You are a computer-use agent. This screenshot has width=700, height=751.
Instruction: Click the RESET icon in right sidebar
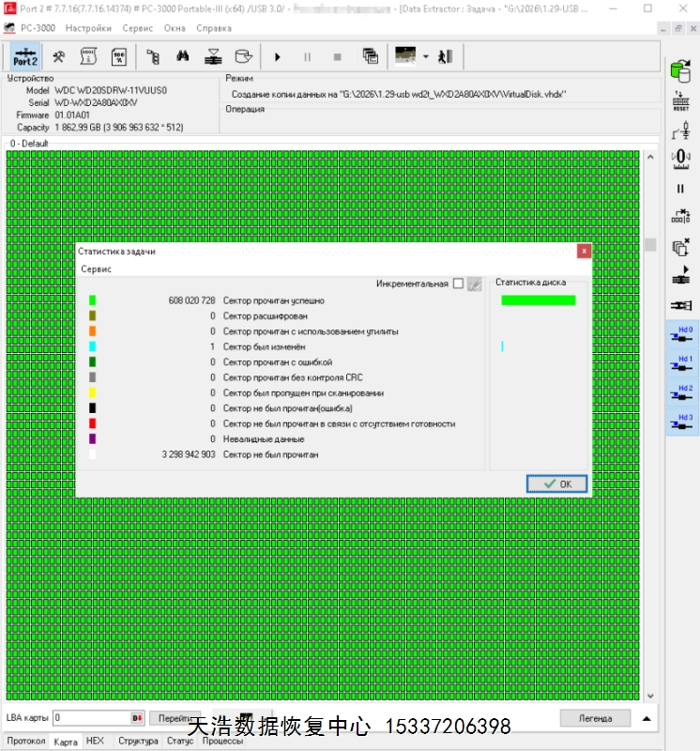(681, 100)
